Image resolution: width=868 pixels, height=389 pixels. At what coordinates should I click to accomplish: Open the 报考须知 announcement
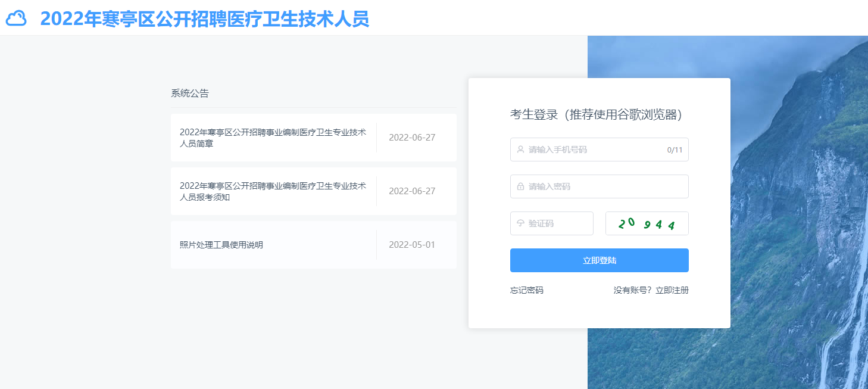pos(274,191)
